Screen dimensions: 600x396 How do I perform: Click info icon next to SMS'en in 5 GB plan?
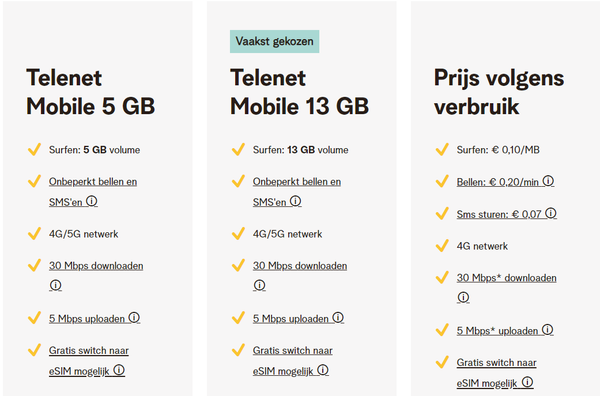[92, 201]
